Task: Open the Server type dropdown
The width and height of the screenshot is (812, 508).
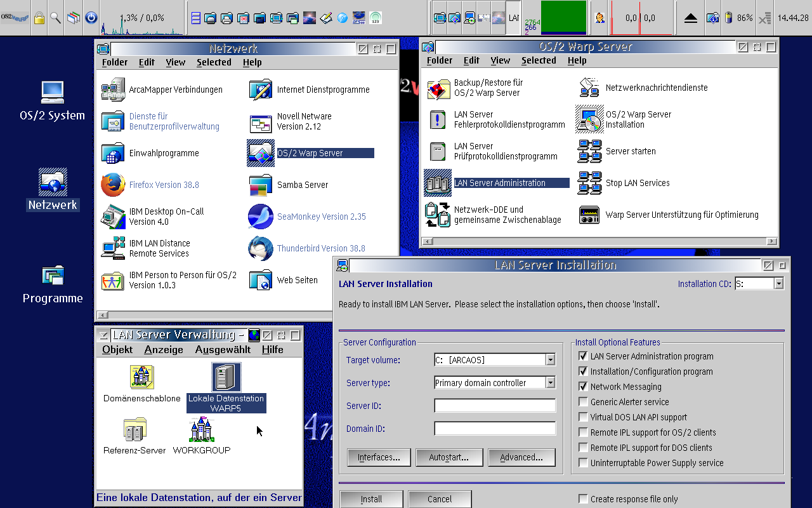Action: (x=550, y=383)
